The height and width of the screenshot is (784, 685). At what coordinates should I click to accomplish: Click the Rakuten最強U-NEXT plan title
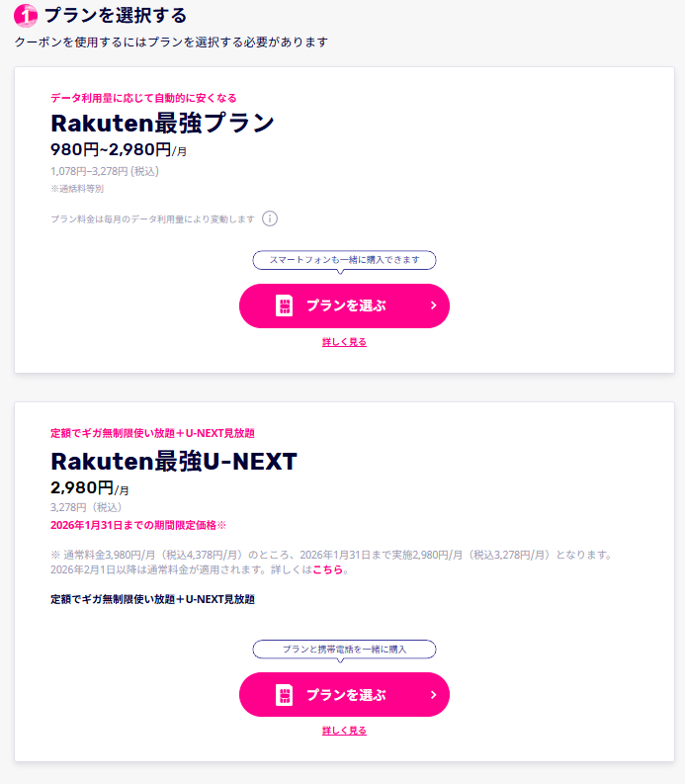pyautogui.click(x=174, y=462)
